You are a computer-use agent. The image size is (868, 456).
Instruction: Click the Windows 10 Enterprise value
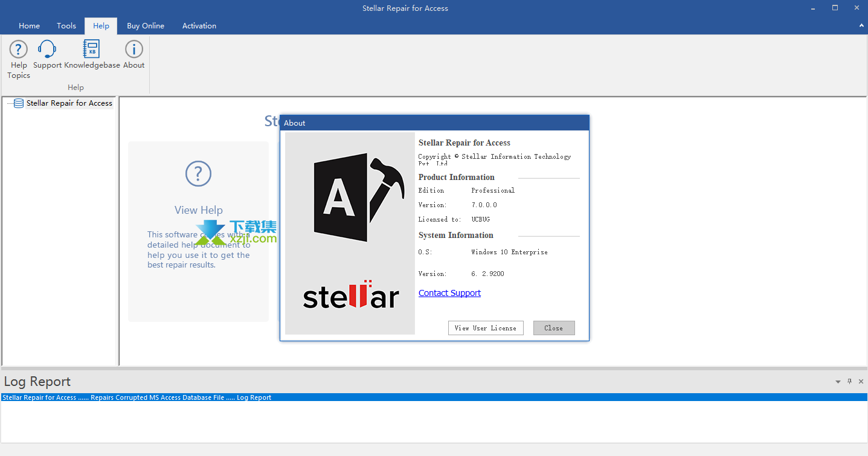tap(509, 252)
